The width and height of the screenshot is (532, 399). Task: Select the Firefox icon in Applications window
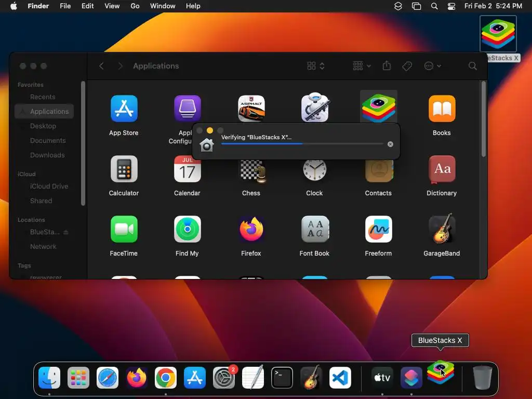[x=251, y=229]
